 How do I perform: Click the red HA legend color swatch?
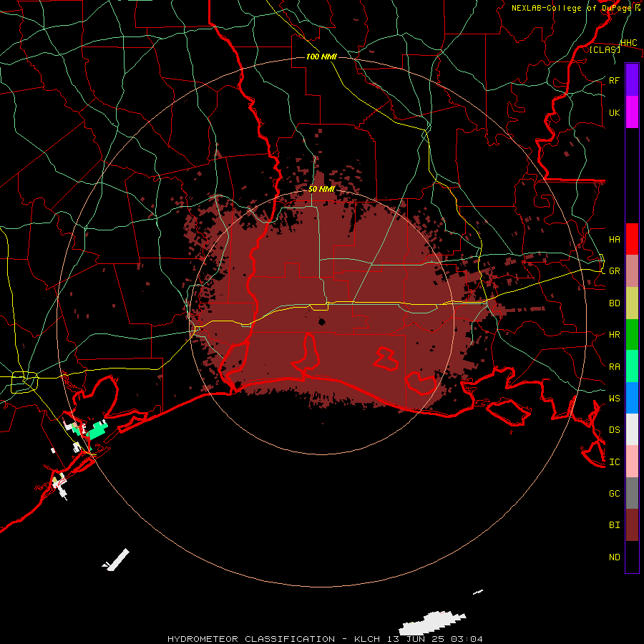coord(632,239)
